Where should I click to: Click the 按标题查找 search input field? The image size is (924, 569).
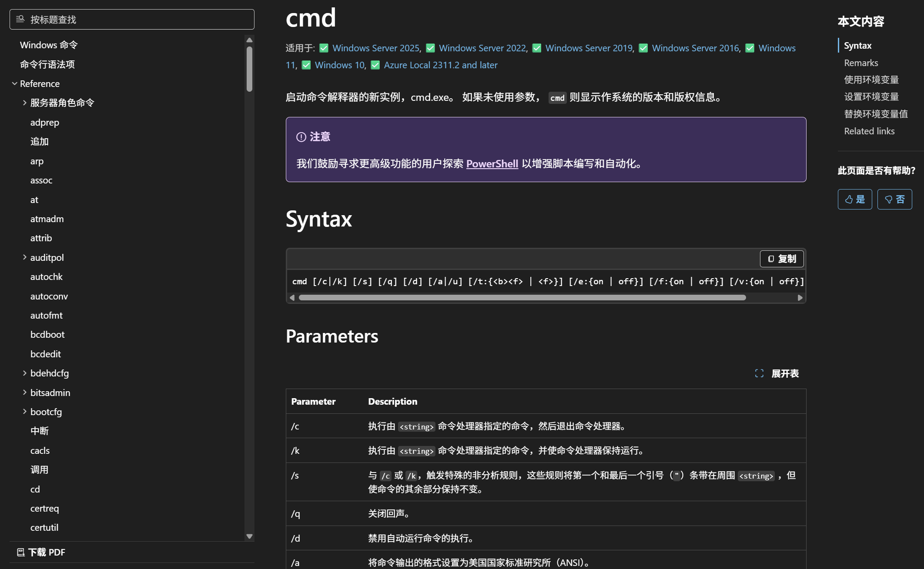(131, 19)
